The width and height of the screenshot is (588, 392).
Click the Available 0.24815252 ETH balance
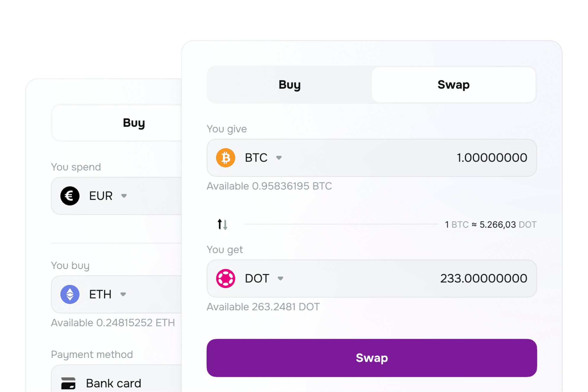[x=113, y=323]
